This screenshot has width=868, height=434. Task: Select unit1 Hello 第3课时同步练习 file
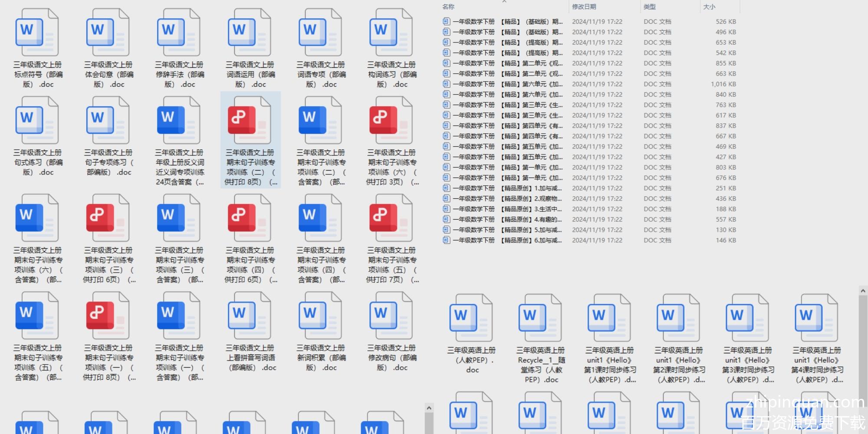coord(747,319)
